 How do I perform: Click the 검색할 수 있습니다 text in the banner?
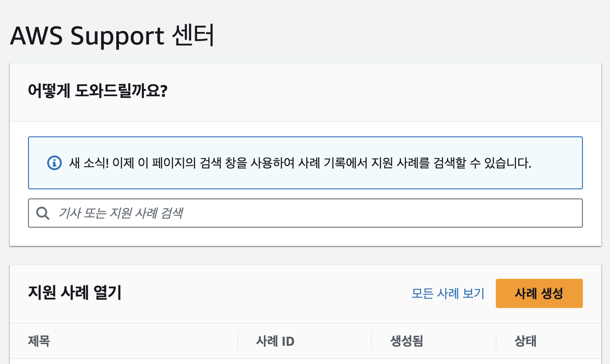482,163
